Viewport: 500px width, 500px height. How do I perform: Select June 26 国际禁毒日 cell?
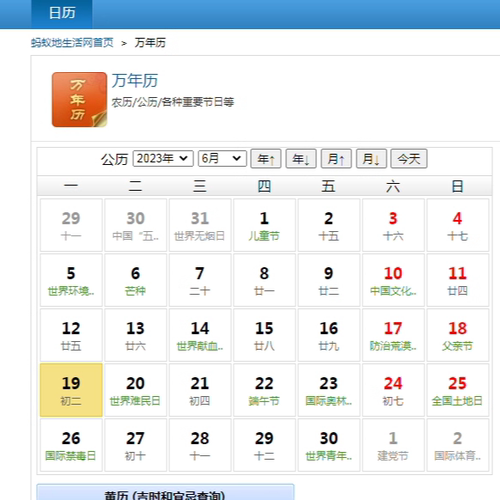click(x=71, y=445)
